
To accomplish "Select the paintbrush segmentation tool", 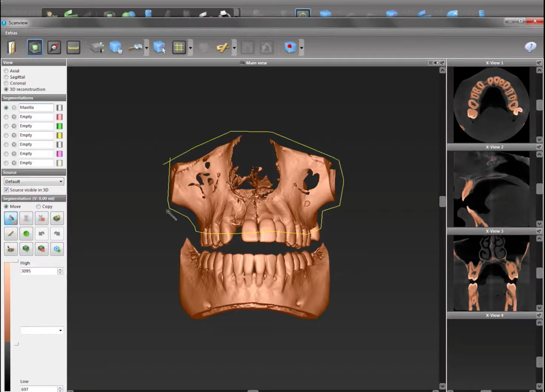I will pyautogui.click(x=11, y=234).
